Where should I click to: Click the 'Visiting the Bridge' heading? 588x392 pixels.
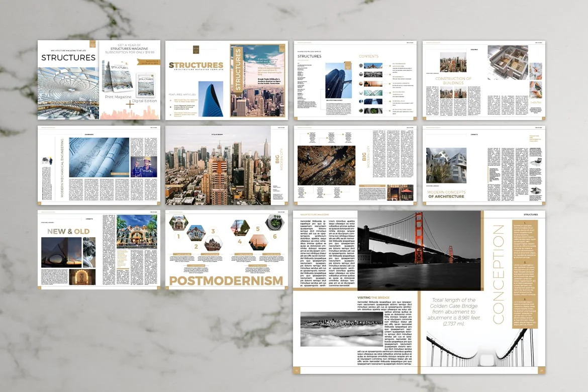(373, 298)
